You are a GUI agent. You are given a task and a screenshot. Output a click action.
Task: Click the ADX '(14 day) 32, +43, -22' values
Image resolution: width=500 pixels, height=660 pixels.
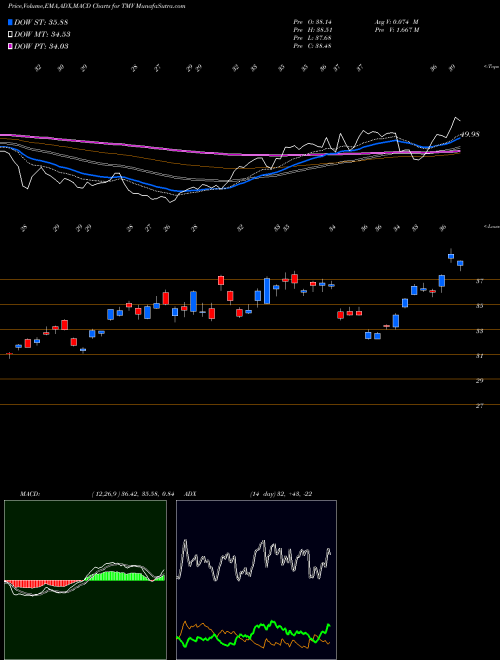(x=280, y=494)
